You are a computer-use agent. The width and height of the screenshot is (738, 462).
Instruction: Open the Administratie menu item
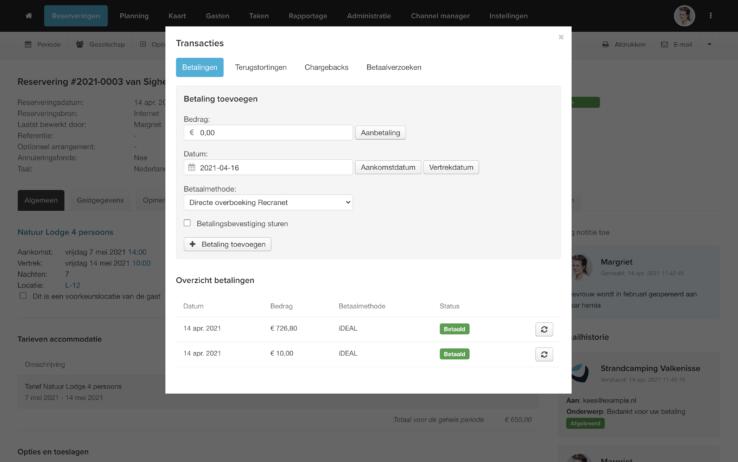[369, 16]
